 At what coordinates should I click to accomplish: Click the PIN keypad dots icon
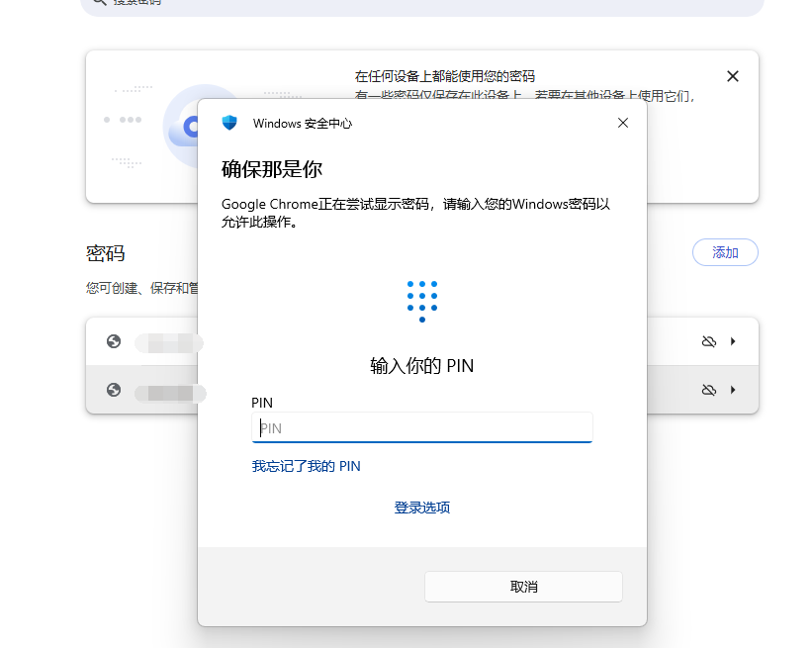[x=422, y=300]
